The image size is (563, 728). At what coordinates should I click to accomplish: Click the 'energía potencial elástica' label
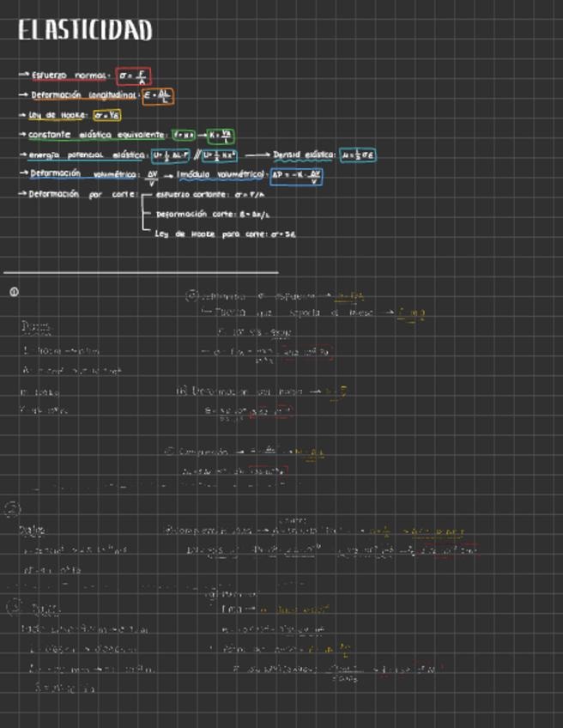click(86, 155)
